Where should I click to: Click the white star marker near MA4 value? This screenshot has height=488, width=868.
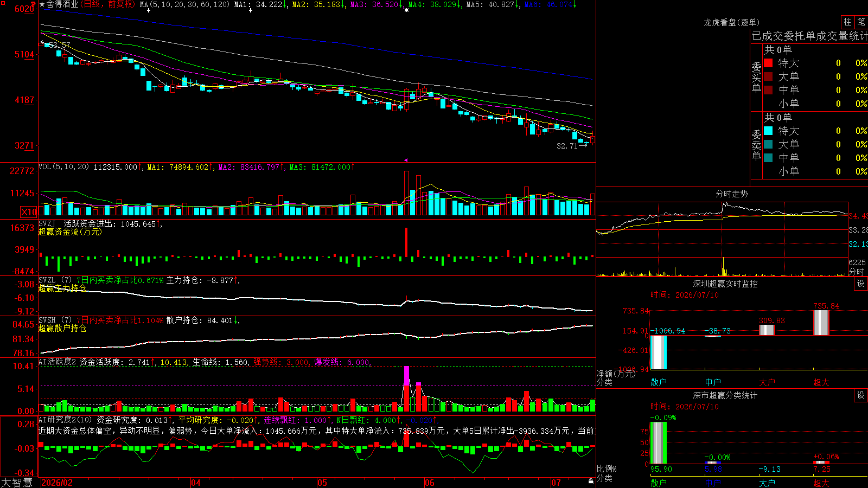click(x=407, y=10)
